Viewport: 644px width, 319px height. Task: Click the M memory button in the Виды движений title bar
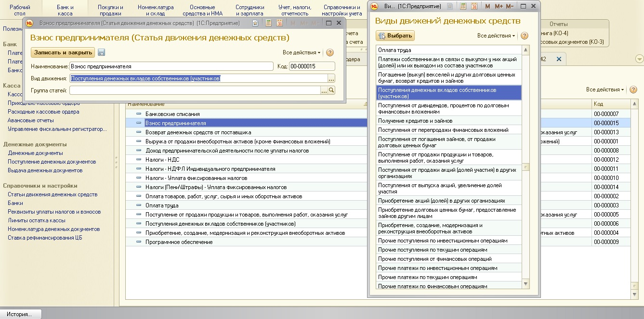[487, 6]
